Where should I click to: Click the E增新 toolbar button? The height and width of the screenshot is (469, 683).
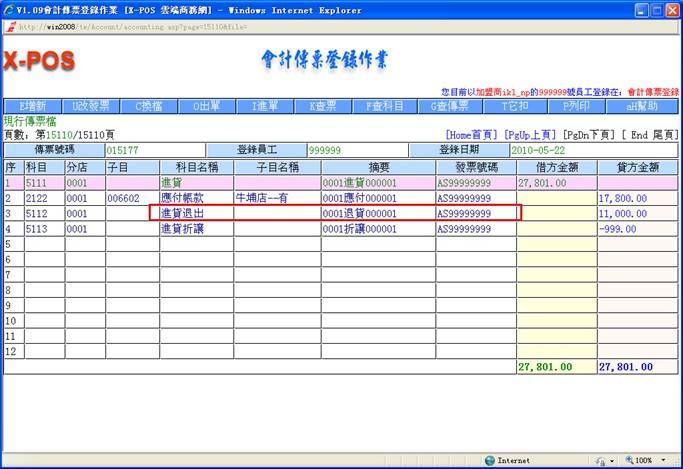33,106
